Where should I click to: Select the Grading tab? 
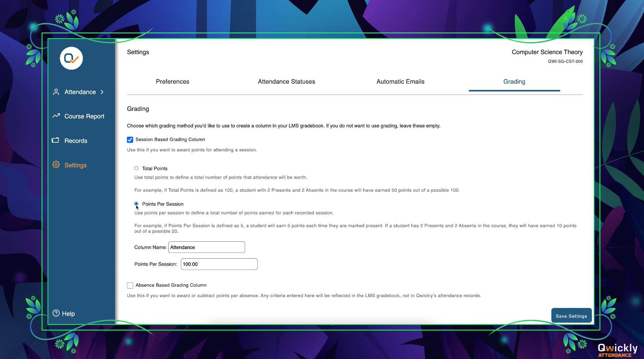(x=514, y=81)
